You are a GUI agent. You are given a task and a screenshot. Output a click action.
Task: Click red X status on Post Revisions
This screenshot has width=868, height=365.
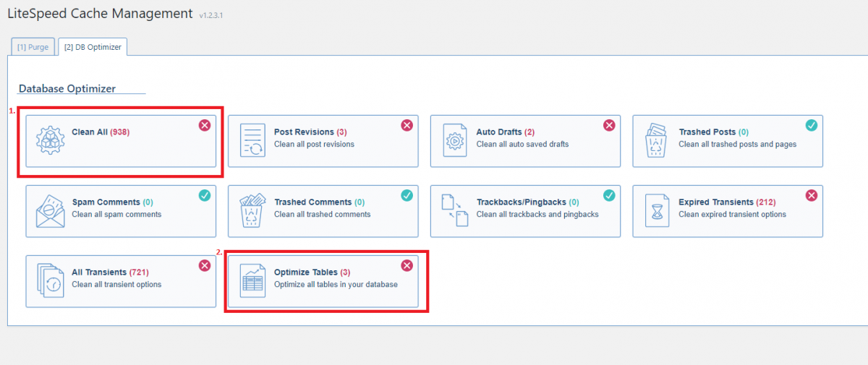pyautogui.click(x=407, y=126)
